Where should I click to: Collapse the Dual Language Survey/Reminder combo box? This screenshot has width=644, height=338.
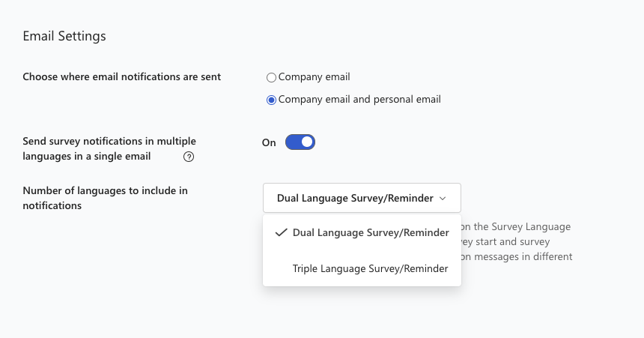coord(362,199)
